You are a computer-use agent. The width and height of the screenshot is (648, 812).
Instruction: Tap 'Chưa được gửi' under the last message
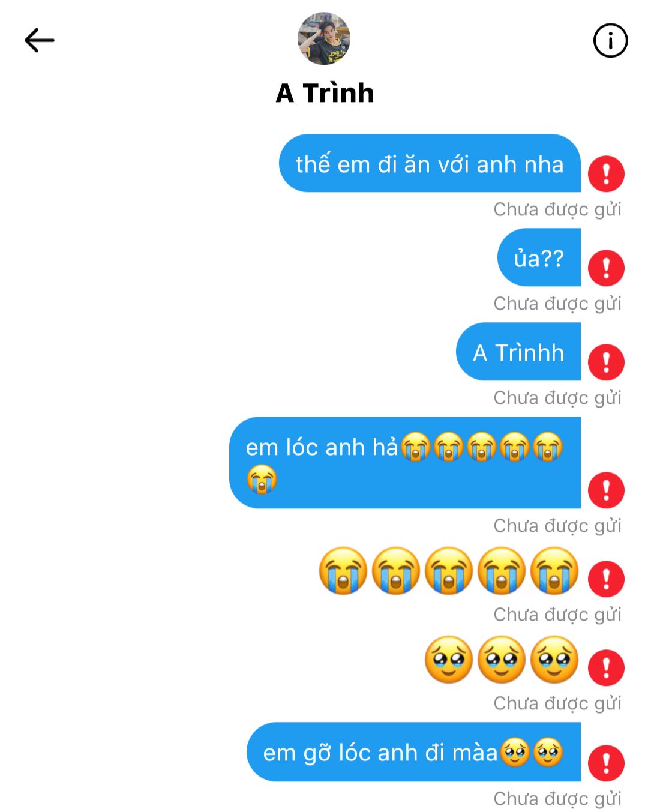pos(557,799)
